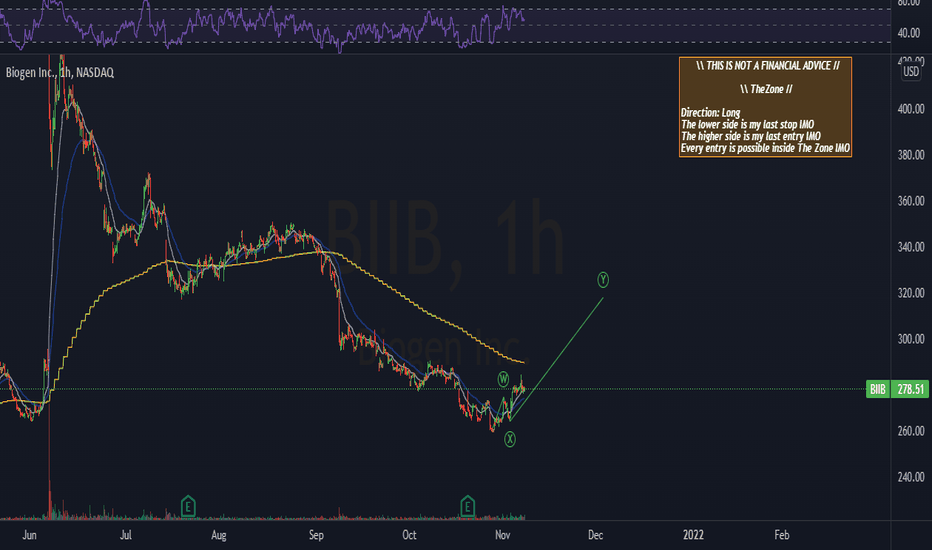
Task: Select the circled X wave label
Action: coord(509,439)
